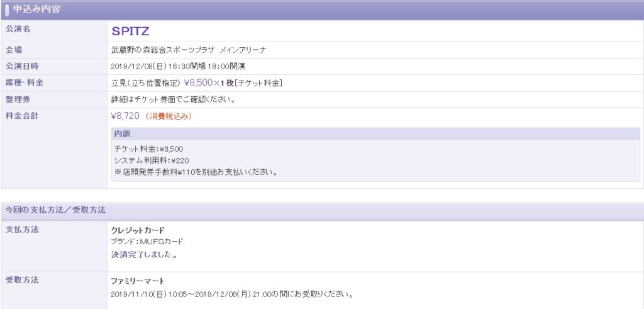This screenshot has height=309, width=644.
Task: Click the チケット料金:¥8,500 breakdown line
Action: coord(148,149)
